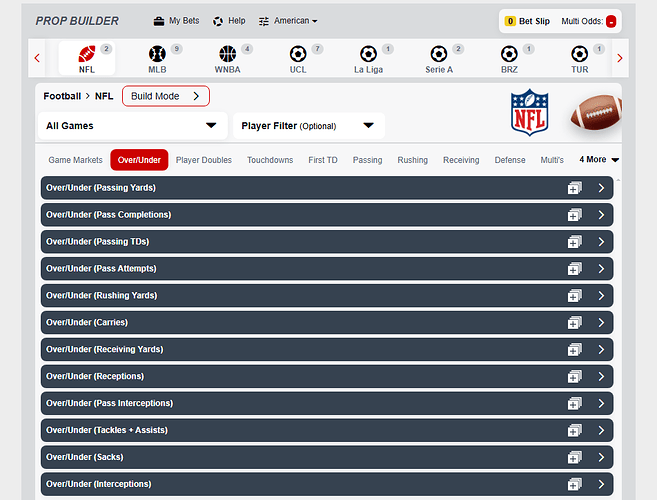Open the American odds format dropdown
657x500 pixels.
(288, 21)
